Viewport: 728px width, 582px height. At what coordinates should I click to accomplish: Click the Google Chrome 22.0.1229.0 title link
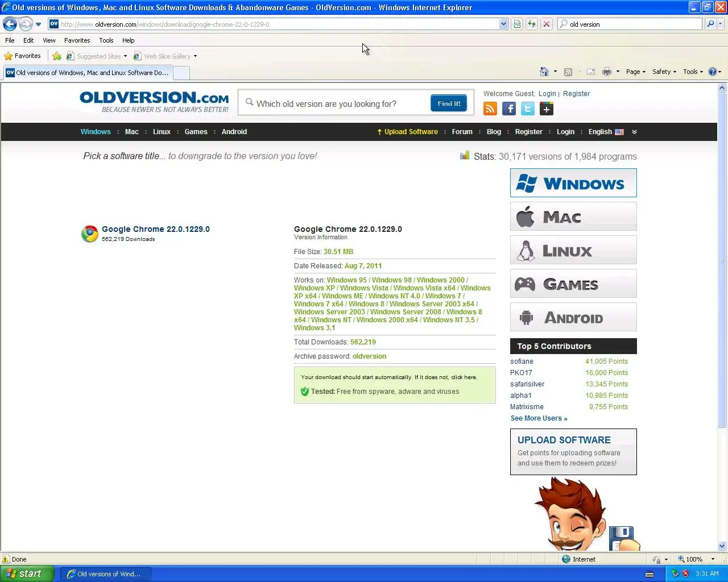tap(156, 229)
